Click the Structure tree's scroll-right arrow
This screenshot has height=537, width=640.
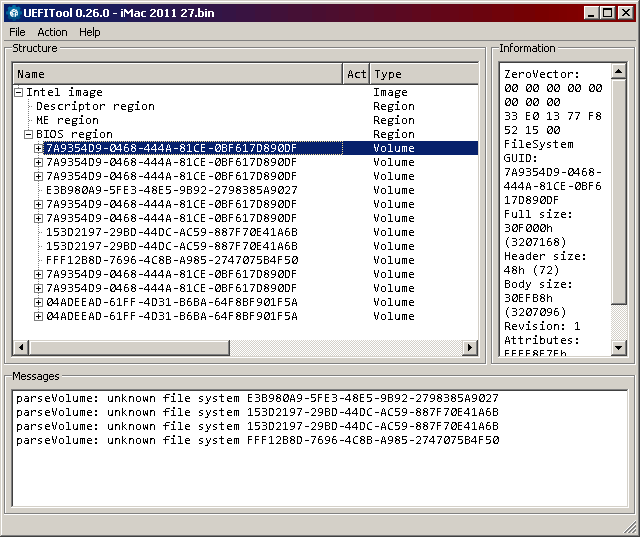point(470,348)
